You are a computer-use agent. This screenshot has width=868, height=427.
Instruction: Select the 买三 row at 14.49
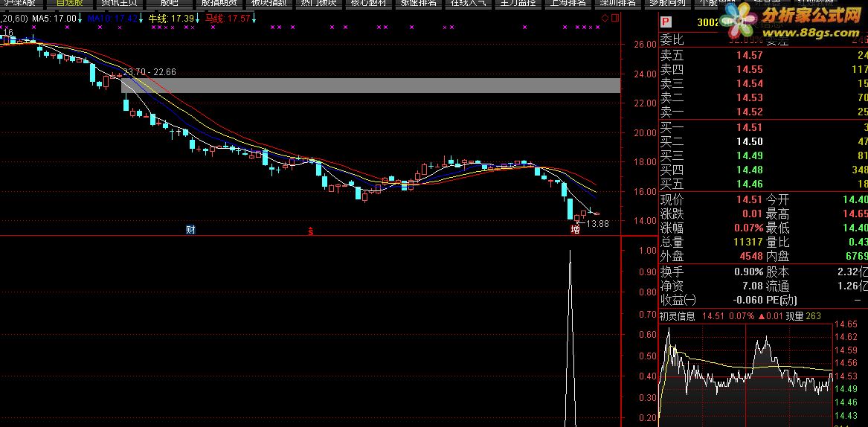point(763,155)
